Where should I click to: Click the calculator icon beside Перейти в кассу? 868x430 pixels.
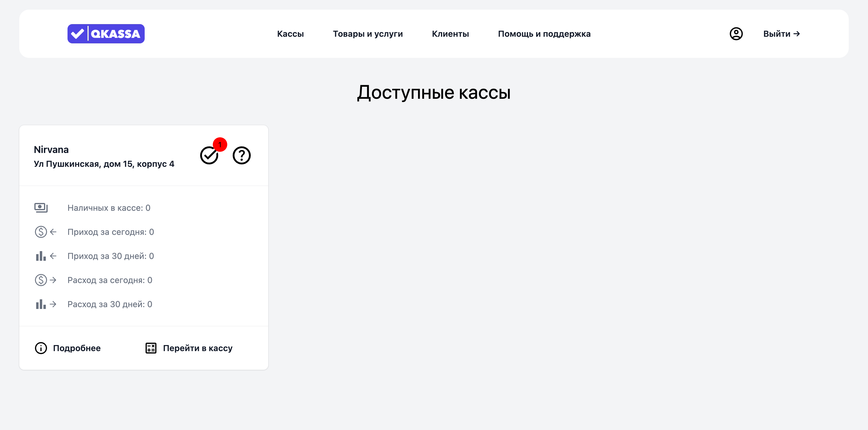(x=151, y=348)
